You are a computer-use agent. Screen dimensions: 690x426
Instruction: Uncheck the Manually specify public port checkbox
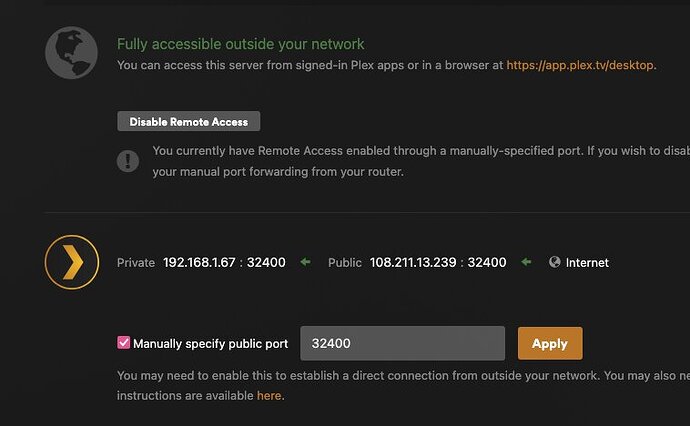point(124,343)
